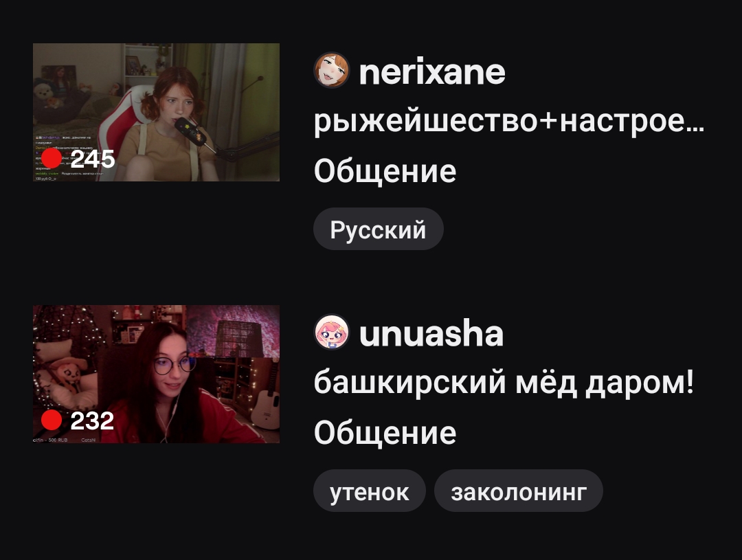The width and height of the screenshot is (742, 560).
Task: Click the white guitar in unuasha's preview
Action: (x=265, y=404)
